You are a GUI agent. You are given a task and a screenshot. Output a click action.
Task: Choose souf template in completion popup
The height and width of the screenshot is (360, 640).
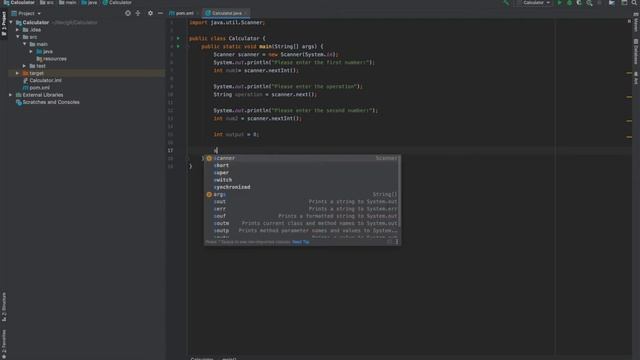[x=302, y=216]
